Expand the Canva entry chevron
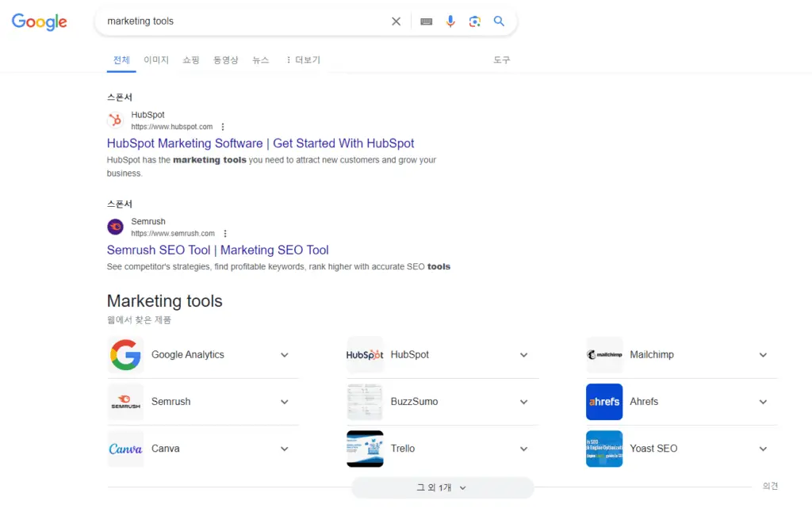 pos(285,449)
